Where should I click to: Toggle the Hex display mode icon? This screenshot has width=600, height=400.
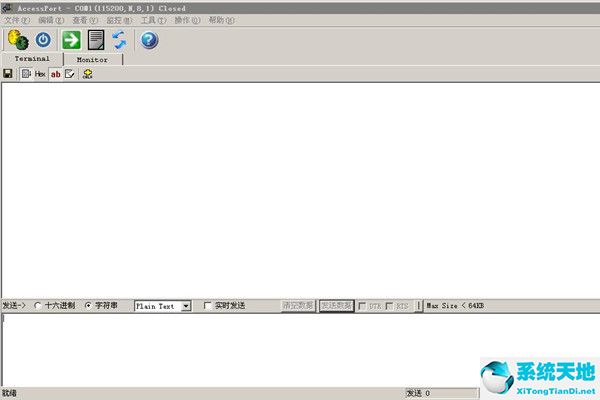click(x=40, y=74)
